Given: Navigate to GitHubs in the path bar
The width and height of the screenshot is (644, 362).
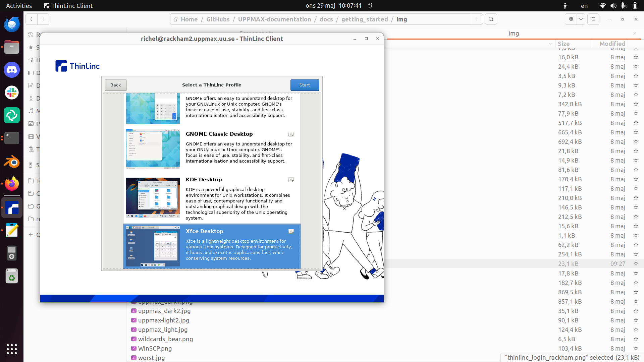Looking at the screenshot, I should tap(218, 19).
